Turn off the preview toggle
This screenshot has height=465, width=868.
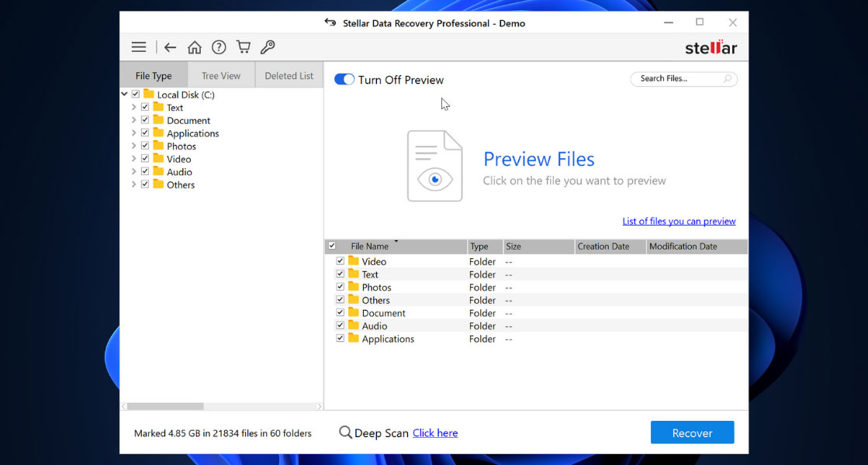tap(343, 79)
